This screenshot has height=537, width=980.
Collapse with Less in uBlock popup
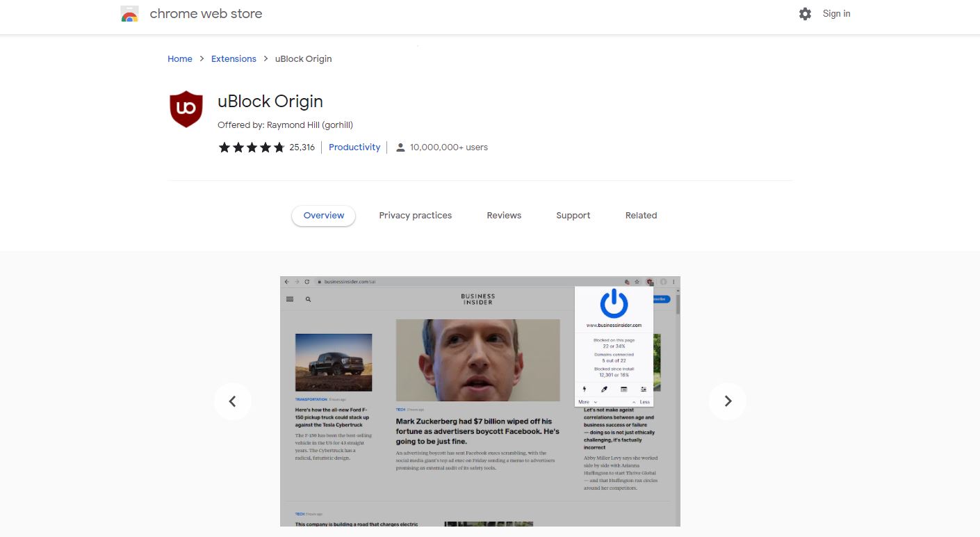click(x=641, y=402)
